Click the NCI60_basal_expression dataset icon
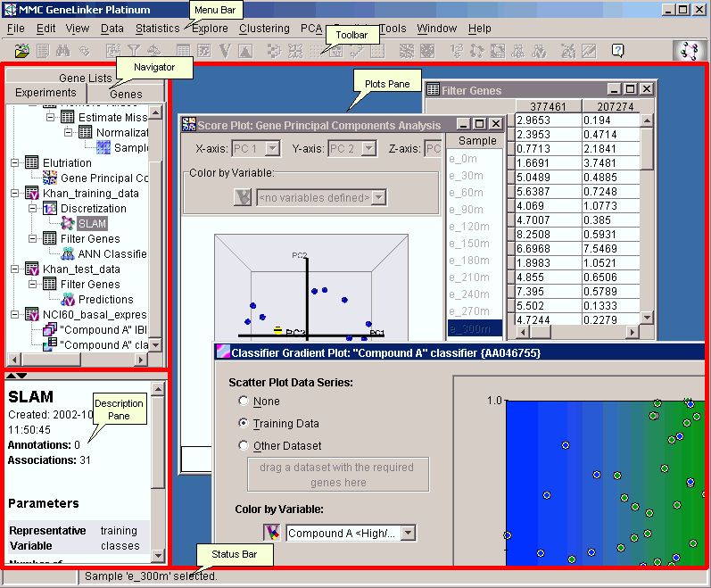 (x=32, y=314)
